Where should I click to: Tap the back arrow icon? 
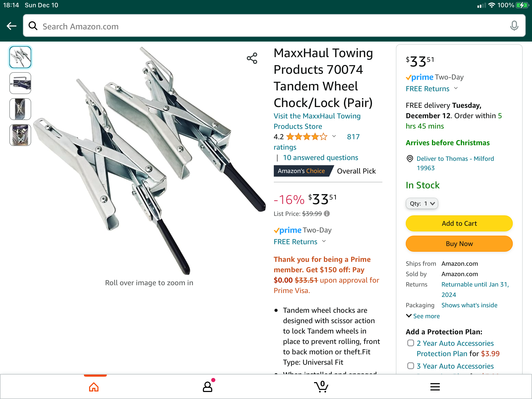pos(12,26)
